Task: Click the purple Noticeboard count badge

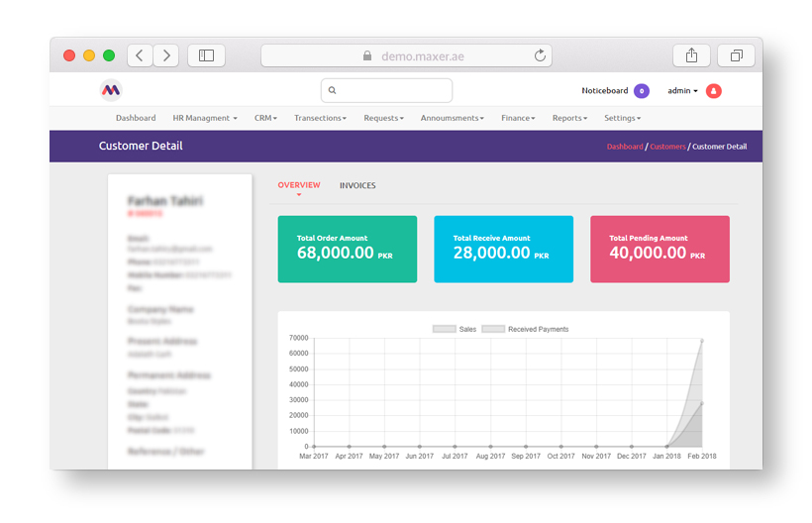Action: 642,91
